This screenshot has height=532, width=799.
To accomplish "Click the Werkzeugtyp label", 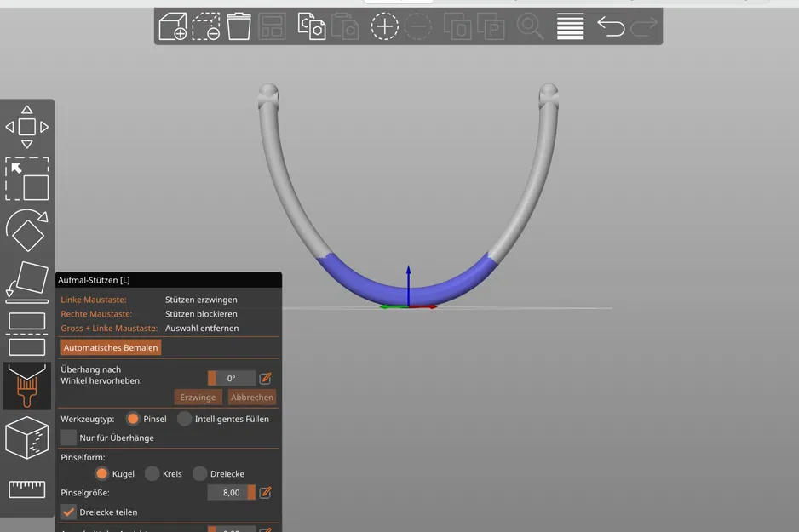I will pyautogui.click(x=87, y=419).
